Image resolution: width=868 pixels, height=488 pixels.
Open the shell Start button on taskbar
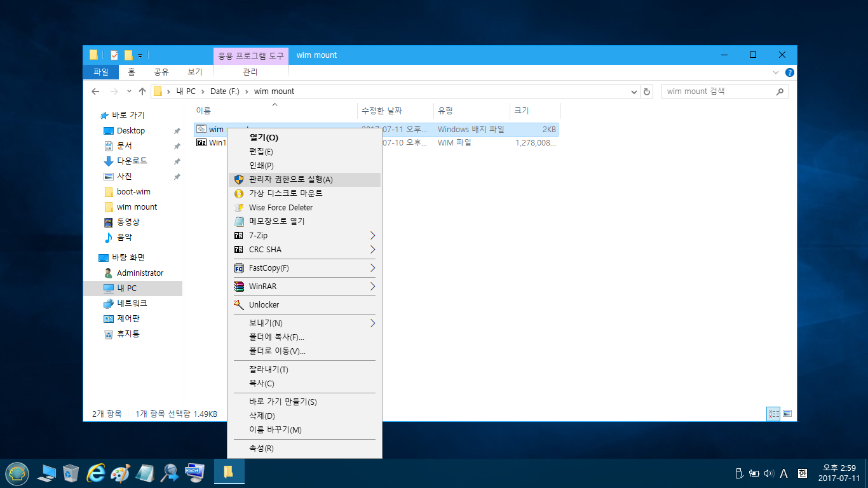tap(17, 473)
